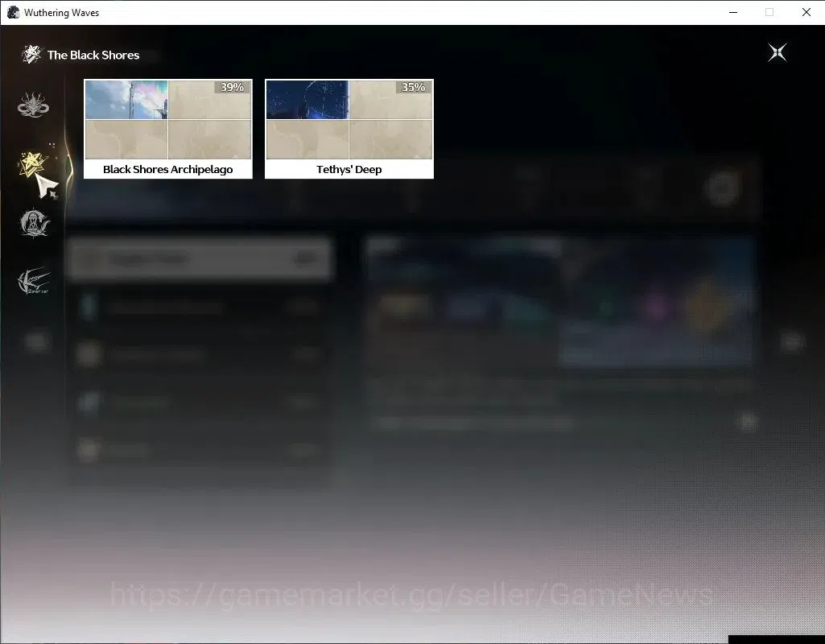This screenshot has width=825, height=644.
Task: Click the 39% progress badge
Action: 232,87
